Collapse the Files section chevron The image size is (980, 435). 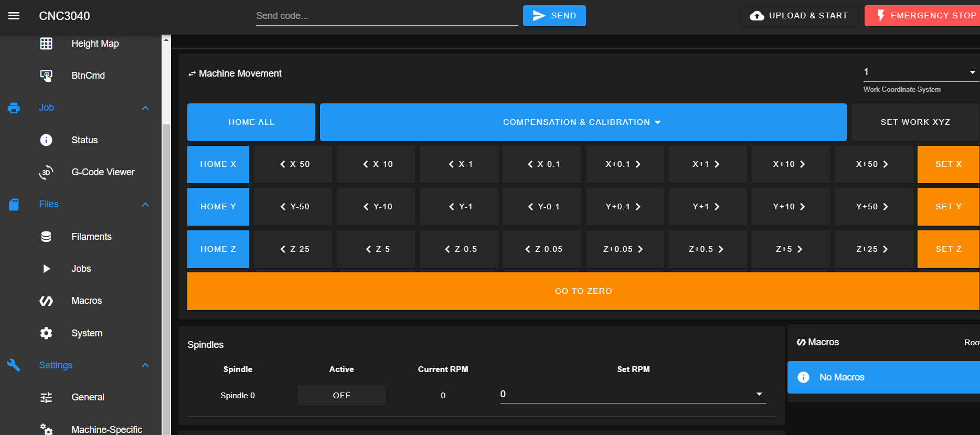pyautogui.click(x=145, y=205)
